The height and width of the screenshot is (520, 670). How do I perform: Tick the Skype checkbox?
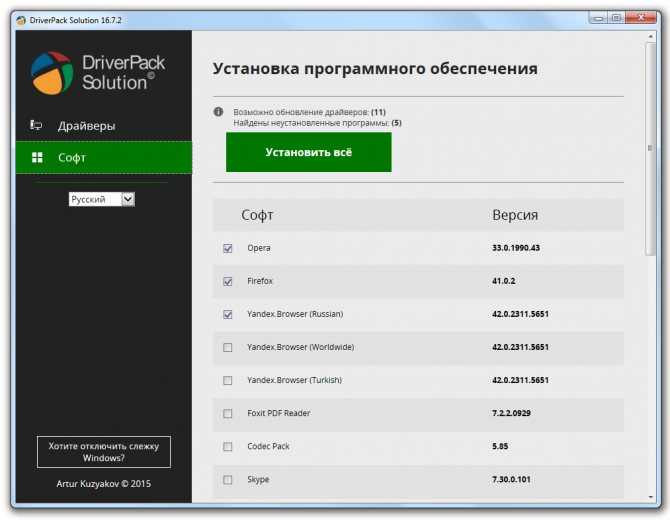pyautogui.click(x=228, y=480)
